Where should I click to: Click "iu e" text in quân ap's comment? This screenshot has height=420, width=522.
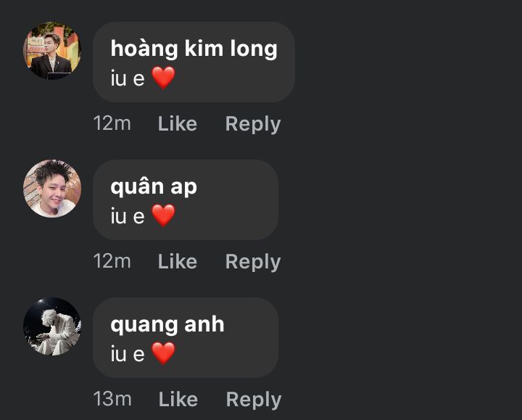pyautogui.click(x=128, y=216)
